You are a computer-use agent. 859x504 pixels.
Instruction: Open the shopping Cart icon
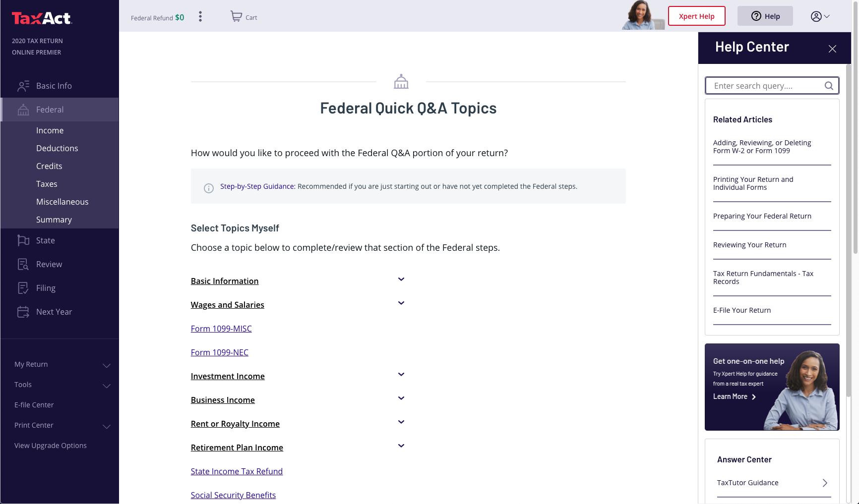(237, 17)
